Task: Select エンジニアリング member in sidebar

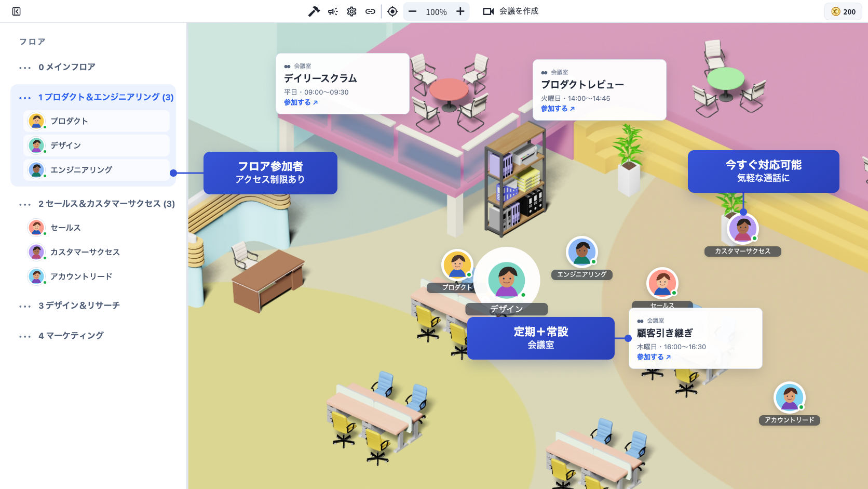Action: [x=97, y=170]
